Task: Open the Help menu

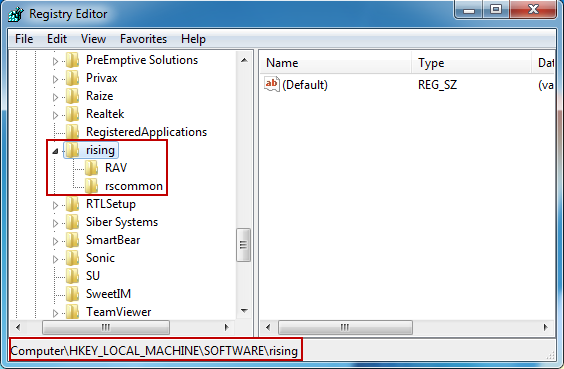Action: [x=193, y=39]
